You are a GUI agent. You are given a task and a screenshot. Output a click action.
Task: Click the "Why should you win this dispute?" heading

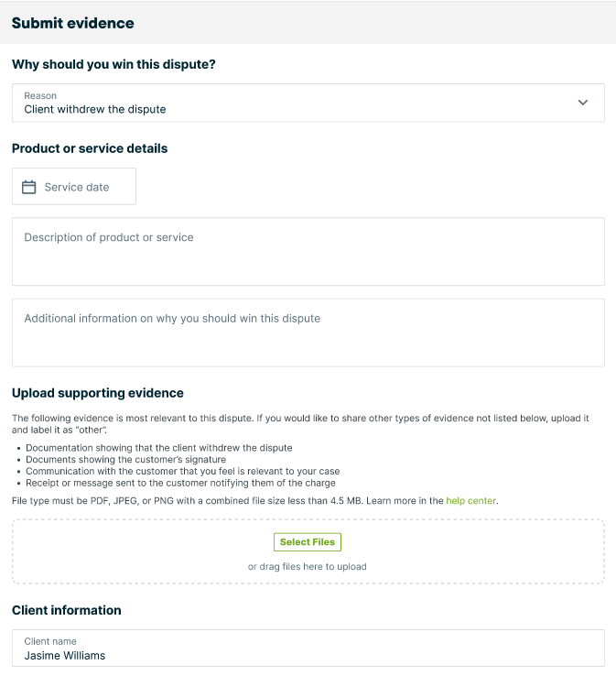[113, 64]
